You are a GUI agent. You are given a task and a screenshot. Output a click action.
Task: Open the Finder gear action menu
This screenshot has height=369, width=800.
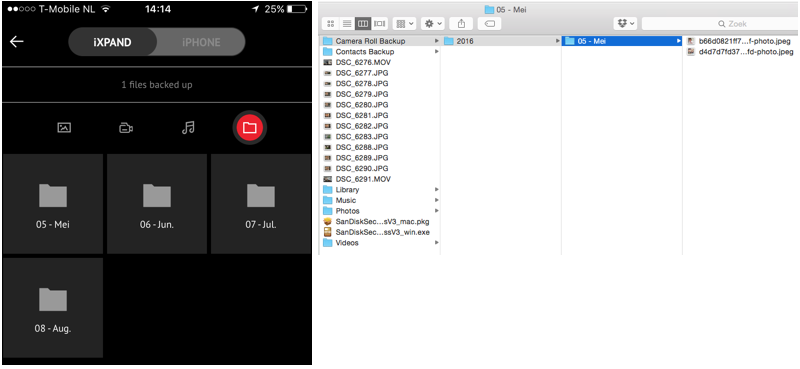coord(433,23)
